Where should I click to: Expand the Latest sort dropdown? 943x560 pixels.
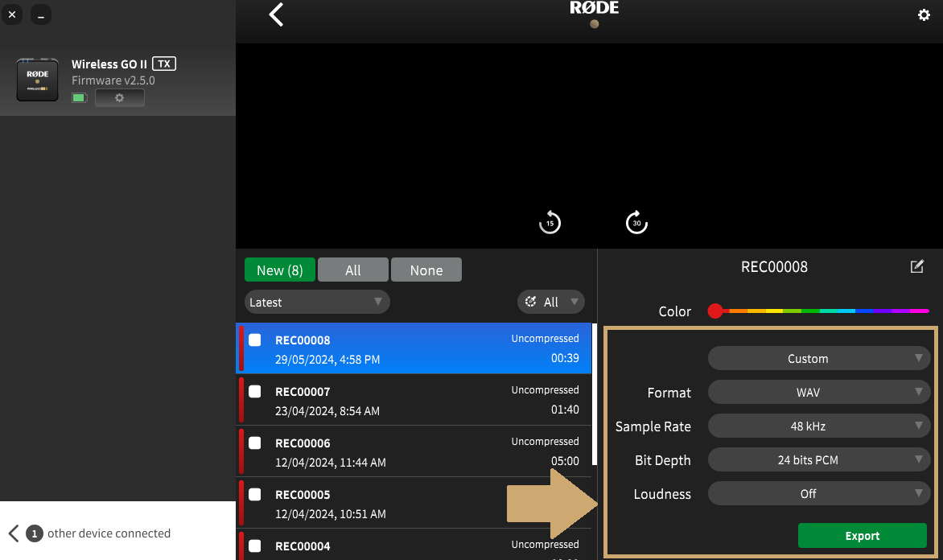tap(317, 303)
